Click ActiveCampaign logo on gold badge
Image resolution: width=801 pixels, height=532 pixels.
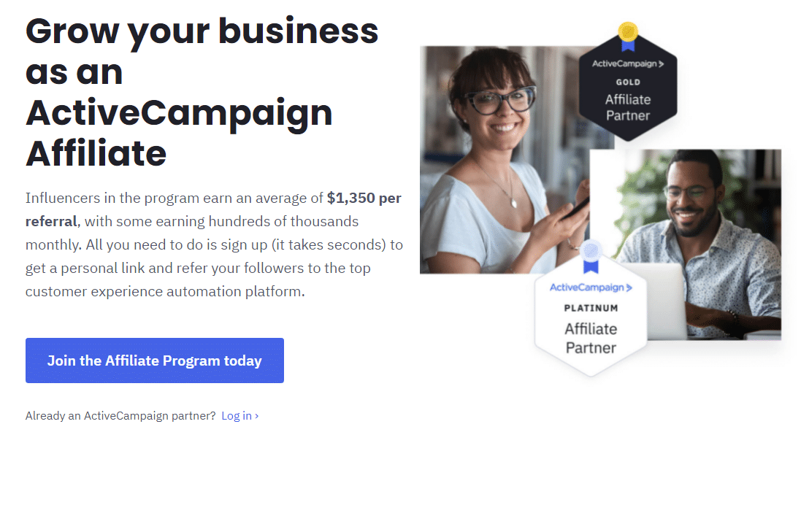(x=628, y=63)
